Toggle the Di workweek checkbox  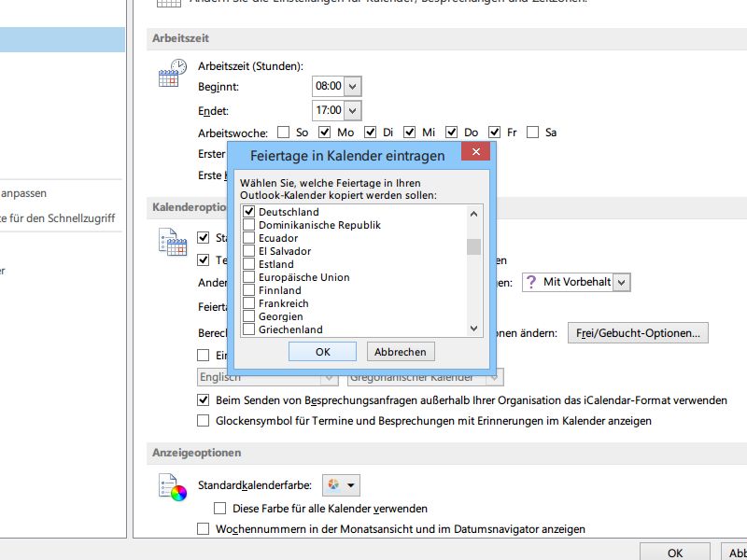pos(370,132)
